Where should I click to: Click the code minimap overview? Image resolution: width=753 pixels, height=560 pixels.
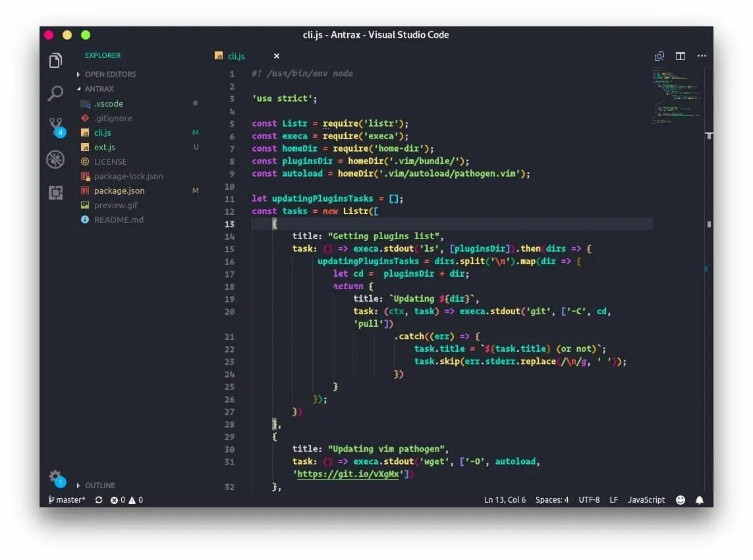click(x=676, y=96)
